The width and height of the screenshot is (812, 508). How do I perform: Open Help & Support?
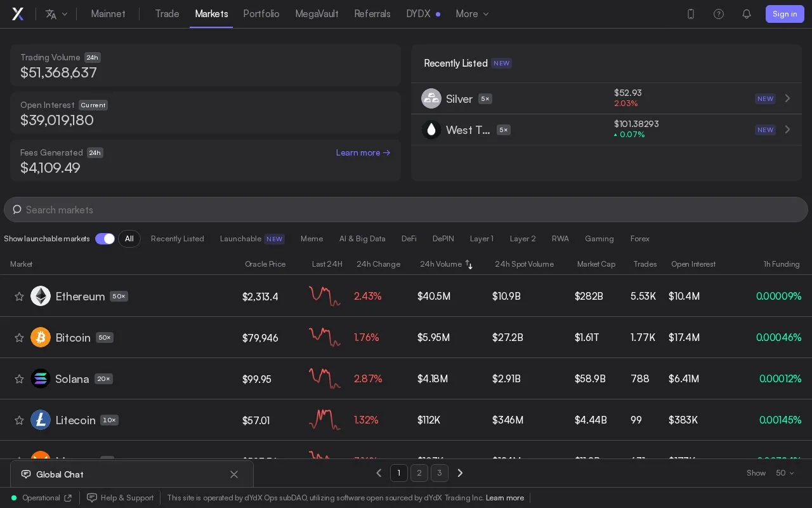121,498
